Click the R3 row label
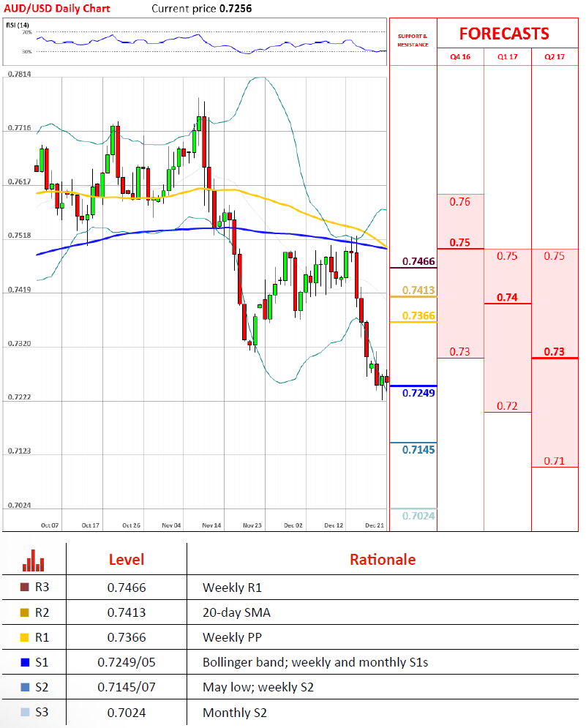This screenshot has height=728, width=586. click(x=42, y=588)
